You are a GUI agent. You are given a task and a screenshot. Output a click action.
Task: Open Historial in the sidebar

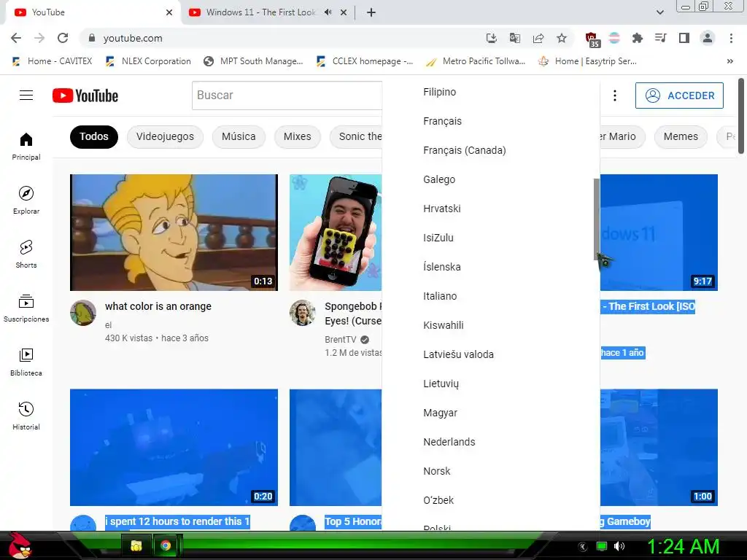[x=26, y=416]
